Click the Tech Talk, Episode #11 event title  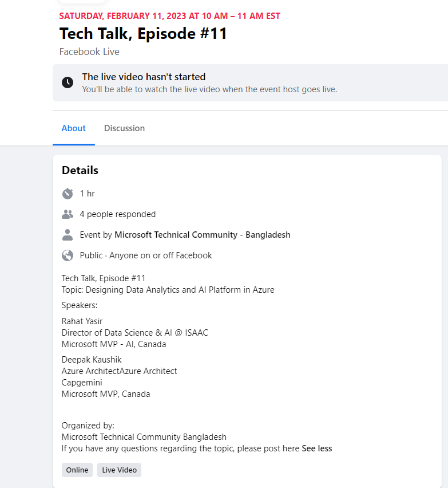[143, 34]
